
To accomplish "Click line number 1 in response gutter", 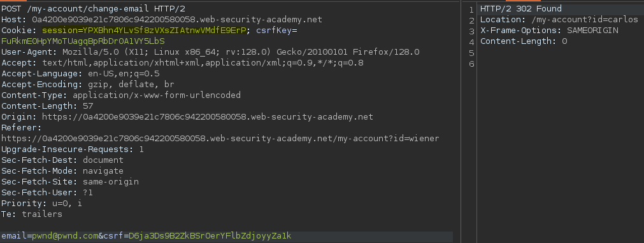I will pyautogui.click(x=471, y=9).
